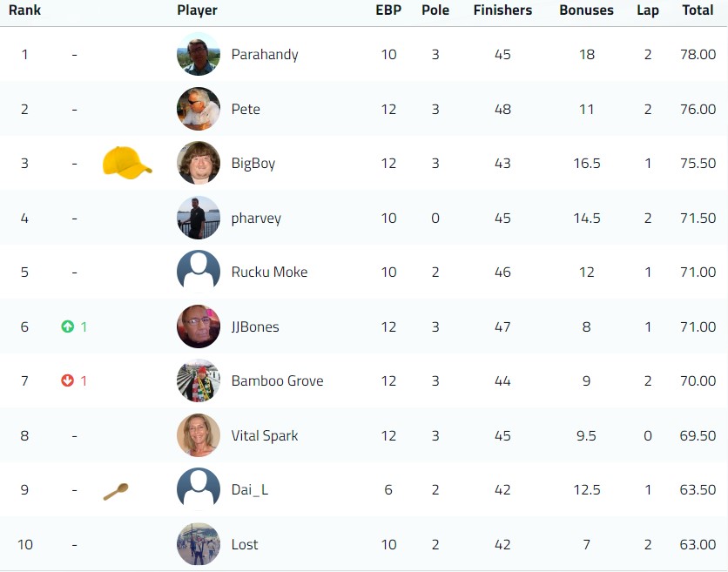The height and width of the screenshot is (572, 728).
Task: Sort table by the Finishers column header
Action: coord(502,10)
